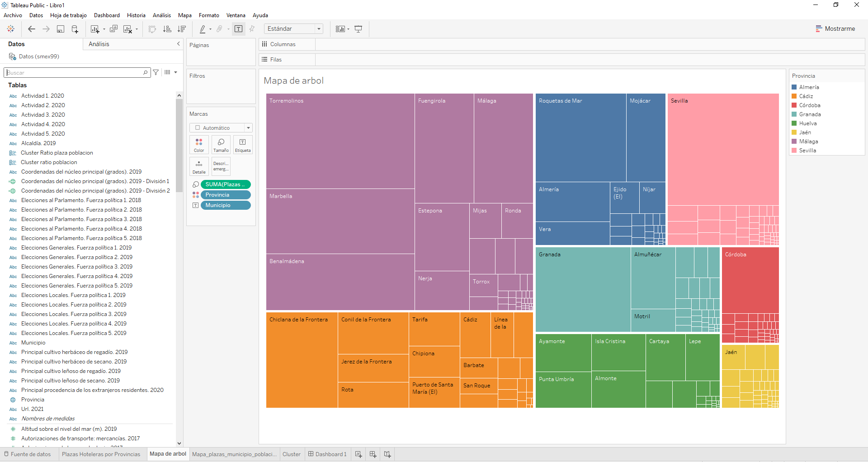Select the Tamaño mark property
868x462 pixels.
221,145
